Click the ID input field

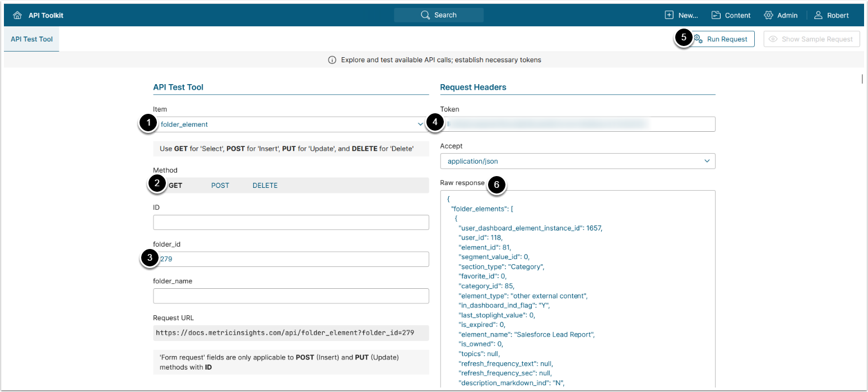pyautogui.click(x=291, y=222)
